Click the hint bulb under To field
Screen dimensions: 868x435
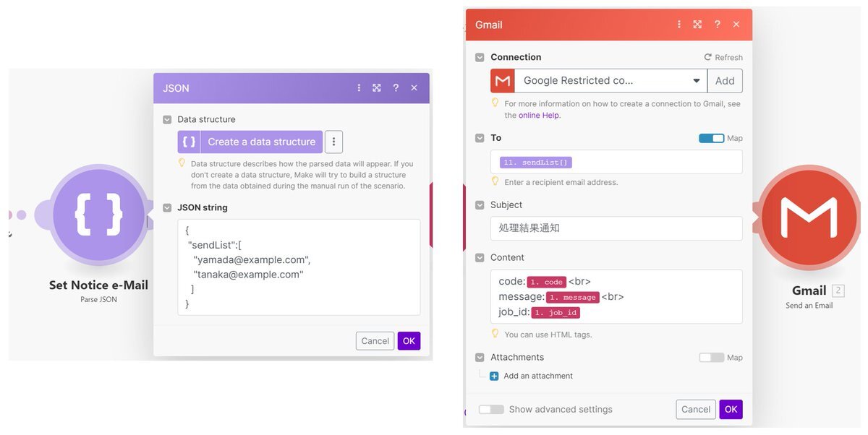(495, 181)
